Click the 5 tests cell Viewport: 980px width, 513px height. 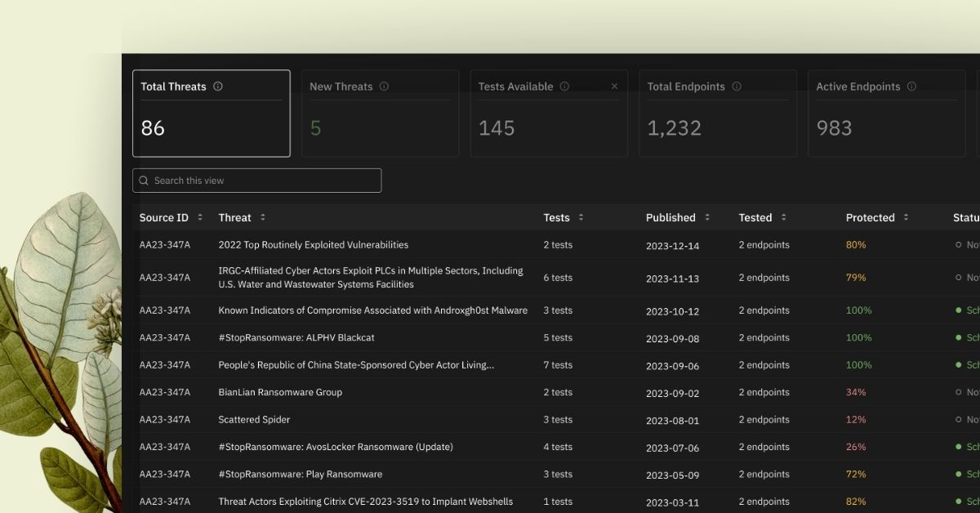coord(558,337)
